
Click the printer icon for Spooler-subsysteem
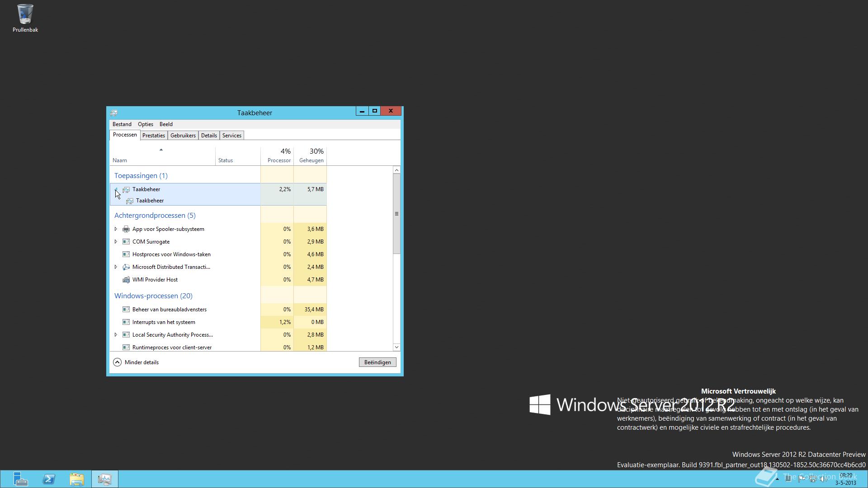click(126, 229)
